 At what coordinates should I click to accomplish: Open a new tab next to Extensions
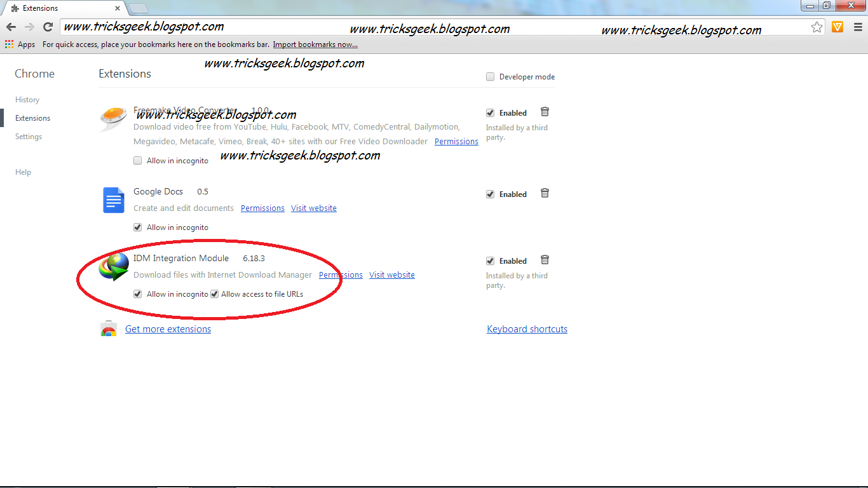click(x=138, y=8)
